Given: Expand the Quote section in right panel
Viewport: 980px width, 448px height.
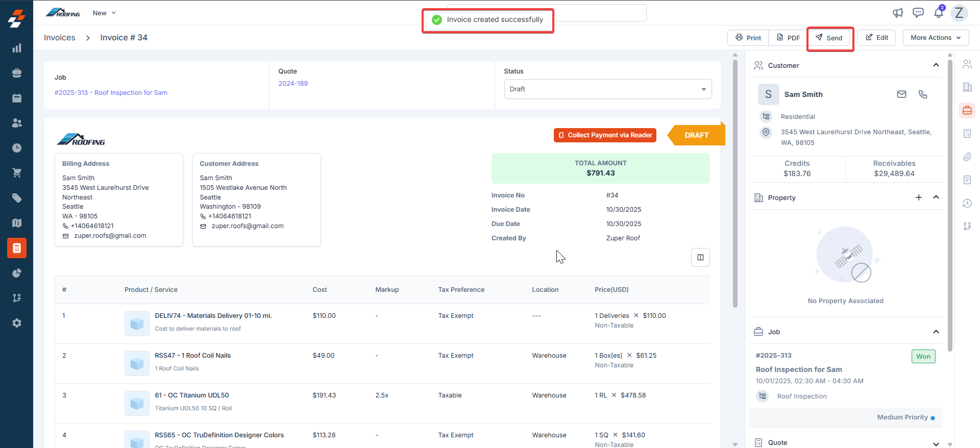Looking at the screenshot, I should (936, 443).
